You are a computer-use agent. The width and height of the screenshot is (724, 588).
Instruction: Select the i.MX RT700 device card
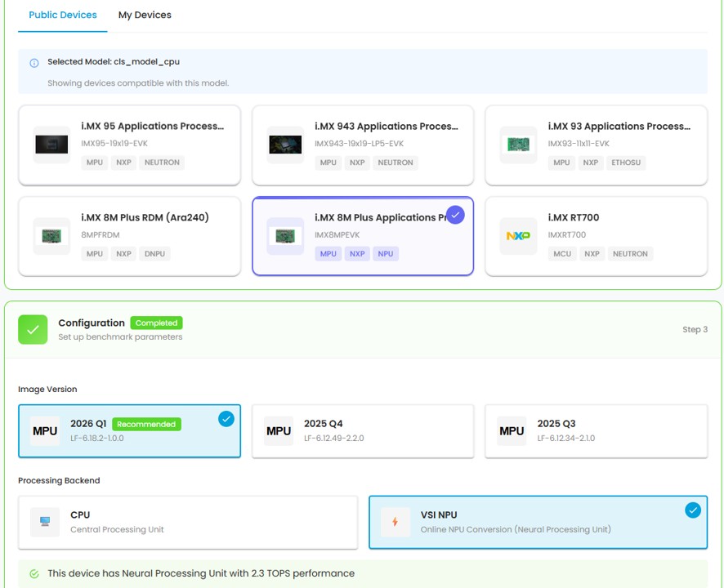pyautogui.click(x=596, y=236)
